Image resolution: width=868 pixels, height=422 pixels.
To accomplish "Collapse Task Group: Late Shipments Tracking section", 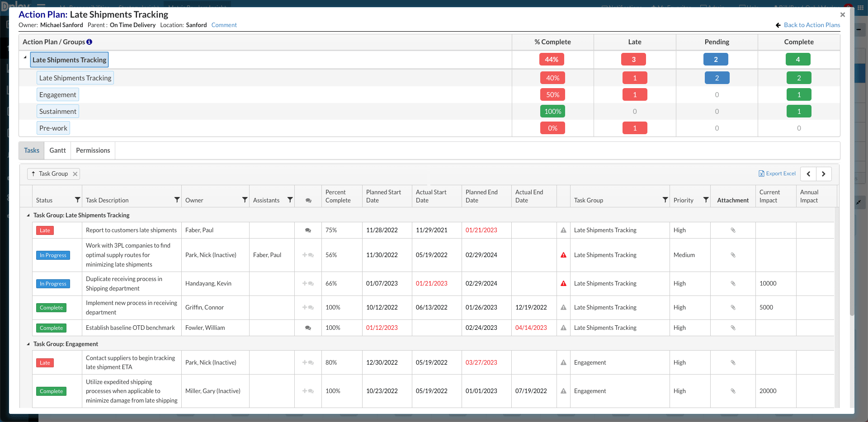I will [x=28, y=215].
